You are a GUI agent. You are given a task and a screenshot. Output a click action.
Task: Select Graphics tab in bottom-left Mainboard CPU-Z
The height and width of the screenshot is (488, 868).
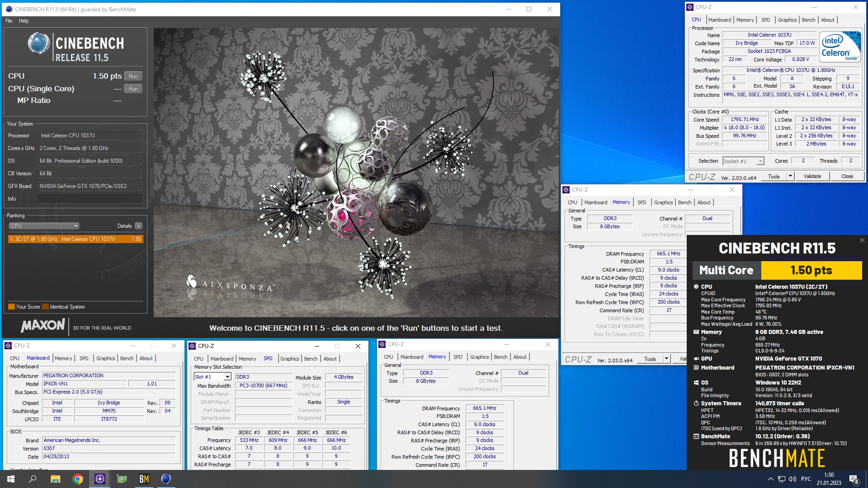pyautogui.click(x=105, y=358)
